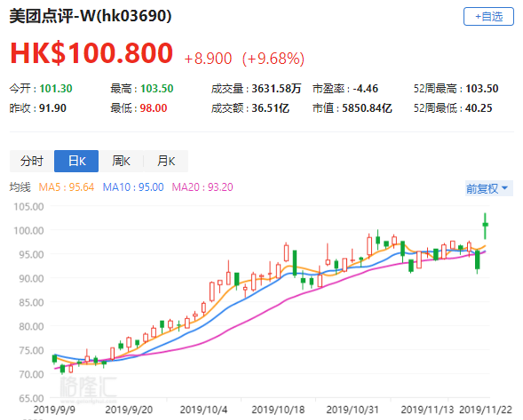Click the change value +8.900
Viewport: 523px width, 420px height.
tap(208, 59)
